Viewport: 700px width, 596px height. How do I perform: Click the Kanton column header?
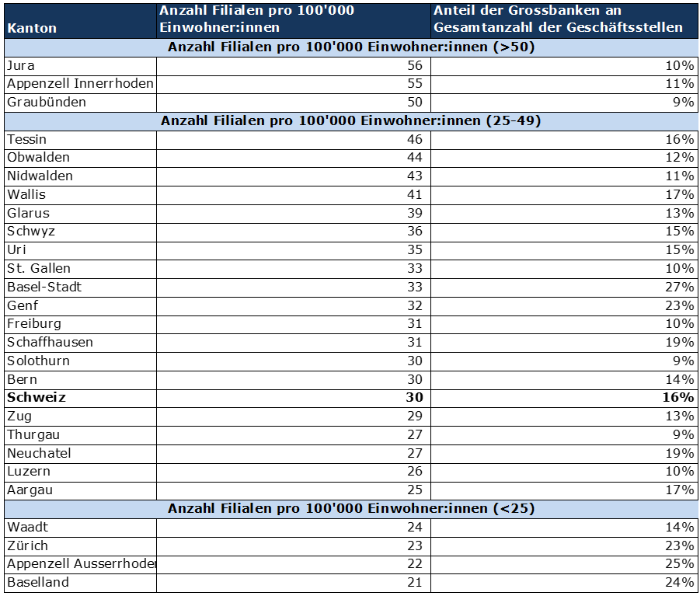coord(32,28)
